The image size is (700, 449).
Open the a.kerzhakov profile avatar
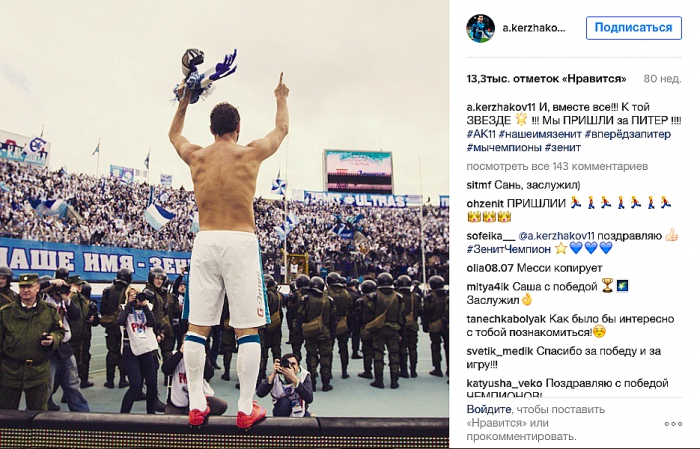481,28
